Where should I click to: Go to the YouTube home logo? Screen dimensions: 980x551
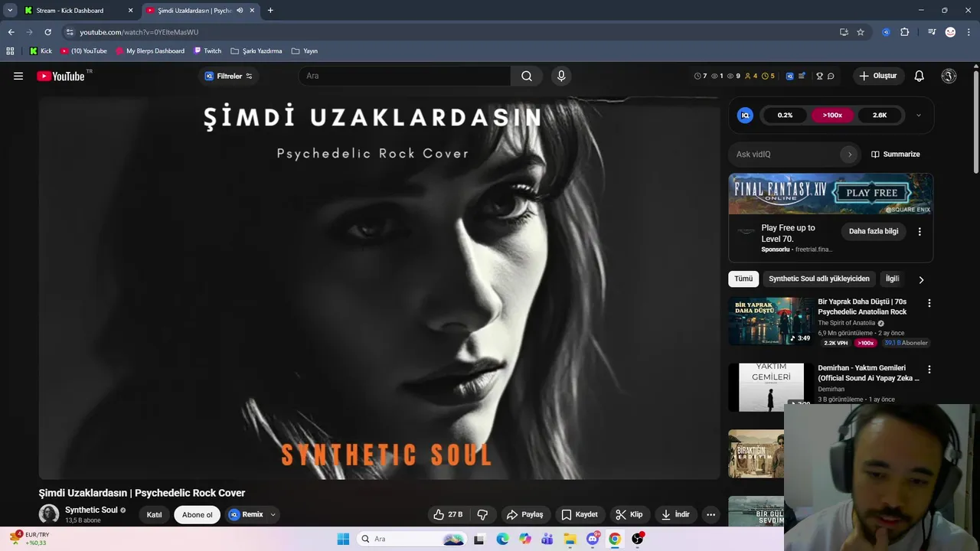point(60,76)
